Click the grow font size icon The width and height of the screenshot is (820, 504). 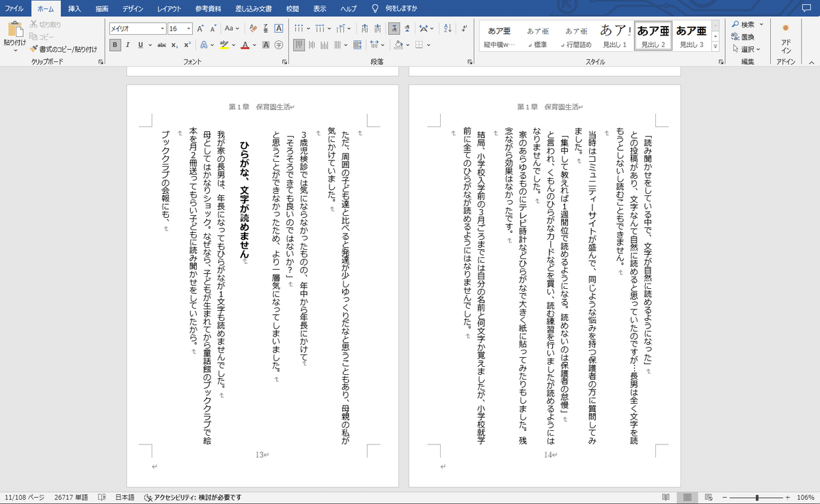(x=201, y=29)
